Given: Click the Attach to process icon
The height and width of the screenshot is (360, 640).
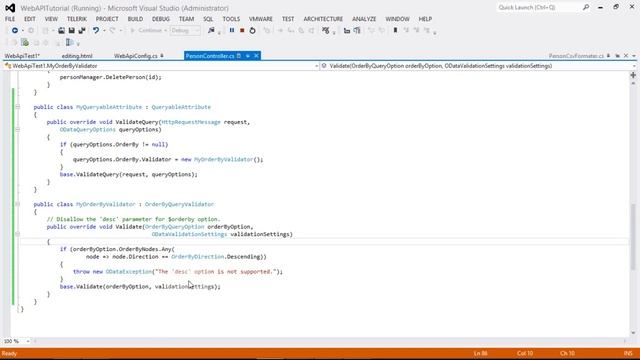Looking at the screenshot, I should [x=211, y=31].
